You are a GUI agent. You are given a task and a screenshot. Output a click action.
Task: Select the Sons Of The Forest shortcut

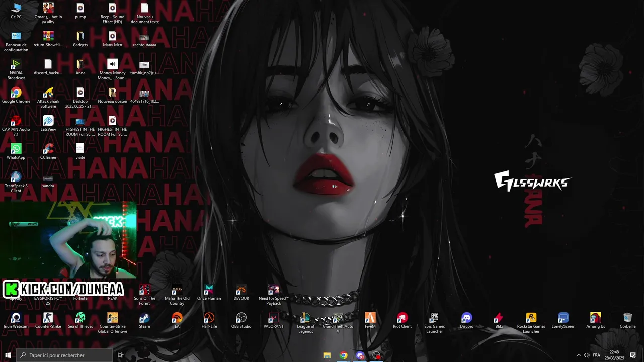145,295
